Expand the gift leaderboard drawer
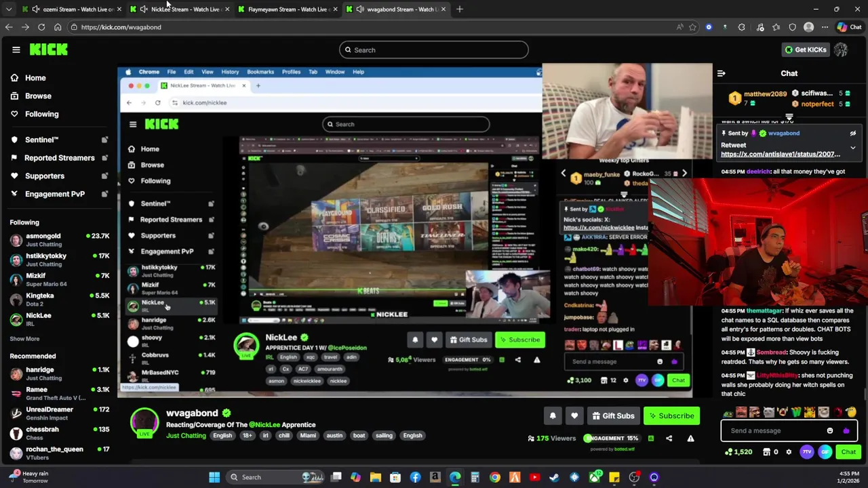 click(x=789, y=118)
